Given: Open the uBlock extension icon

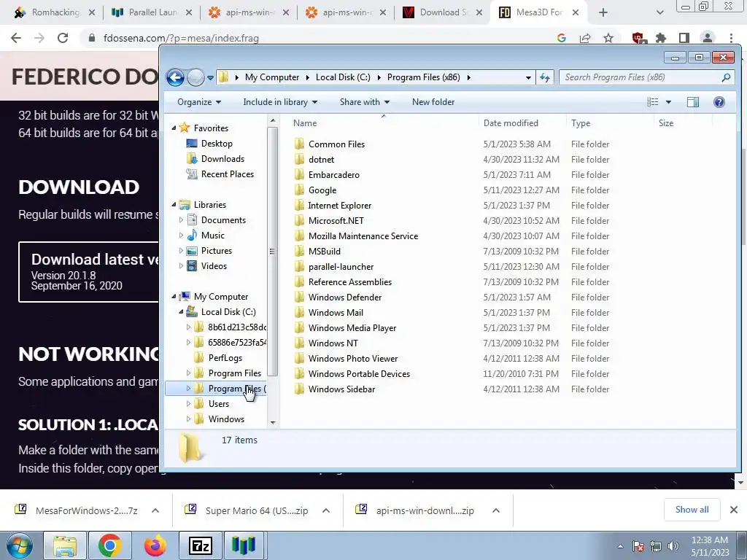Looking at the screenshot, I should [x=638, y=38].
